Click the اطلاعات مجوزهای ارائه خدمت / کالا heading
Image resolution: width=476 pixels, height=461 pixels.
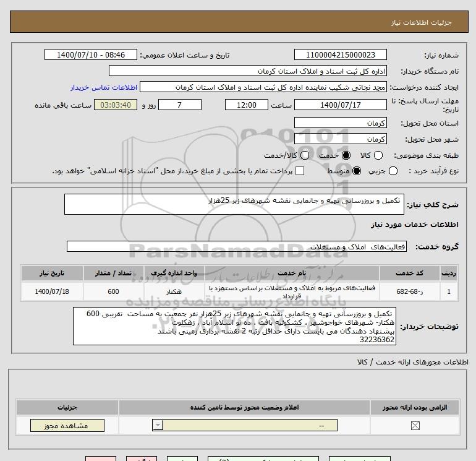(412, 362)
